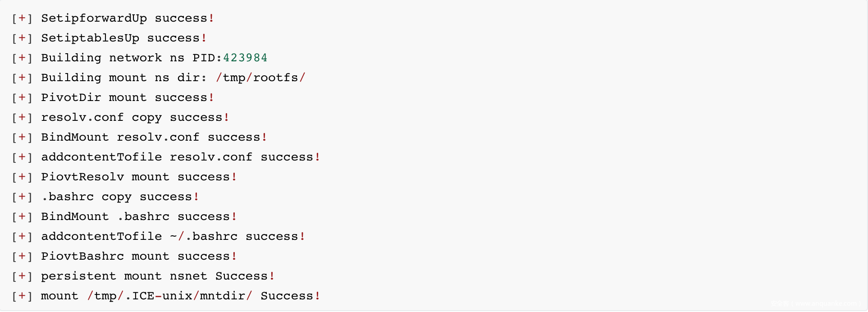Click "Building mount ns dir:" text
Viewport: 868px width, 312px height.
click(x=124, y=78)
